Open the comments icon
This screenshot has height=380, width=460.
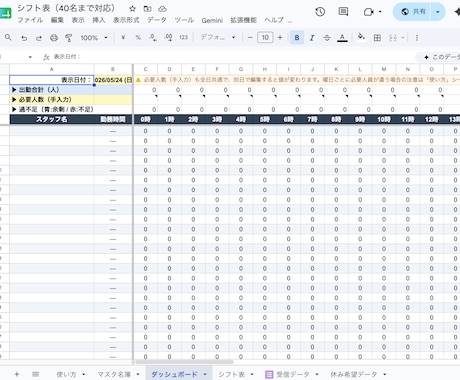pyautogui.click(x=343, y=12)
